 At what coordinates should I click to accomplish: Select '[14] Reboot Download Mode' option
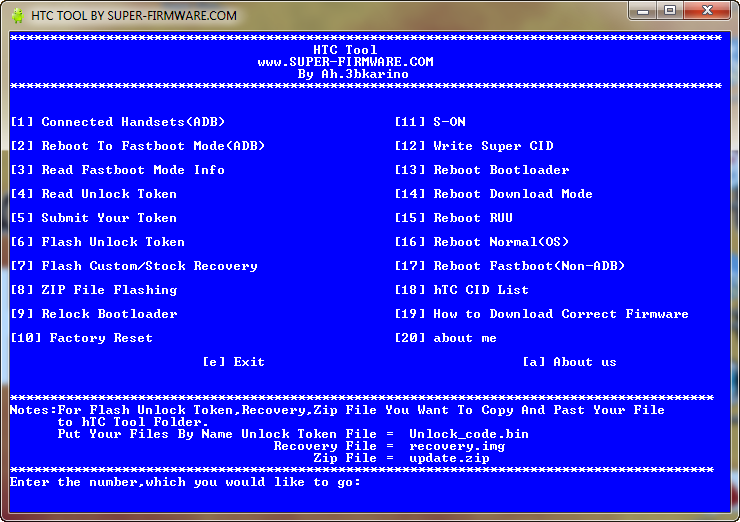pyautogui.click(x=494, y=194)
